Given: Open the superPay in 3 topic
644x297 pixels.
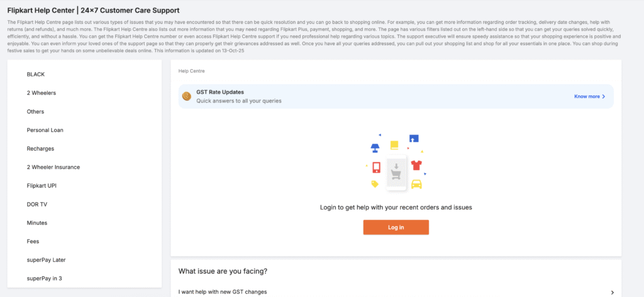Looking at the screenshot, I should 44,278.
